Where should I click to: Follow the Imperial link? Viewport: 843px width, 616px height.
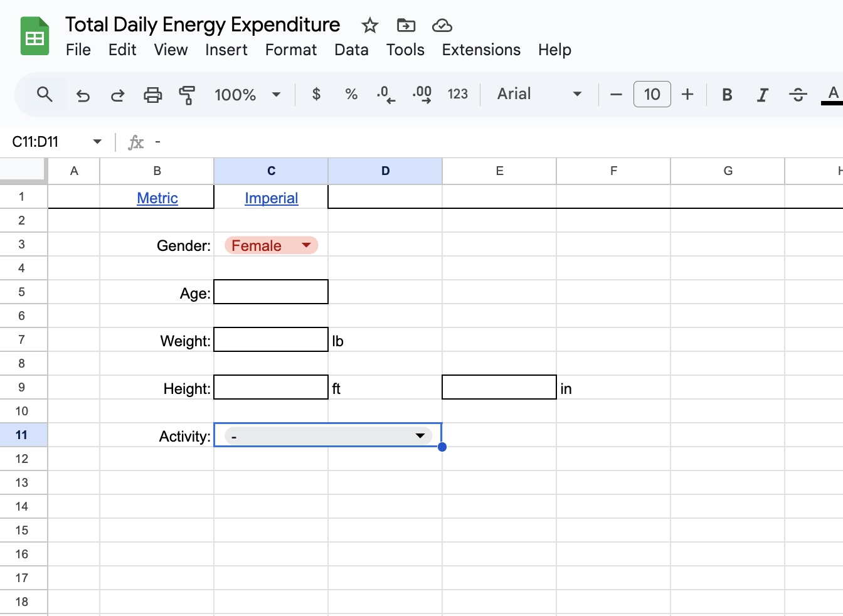(x=271, y=198)
